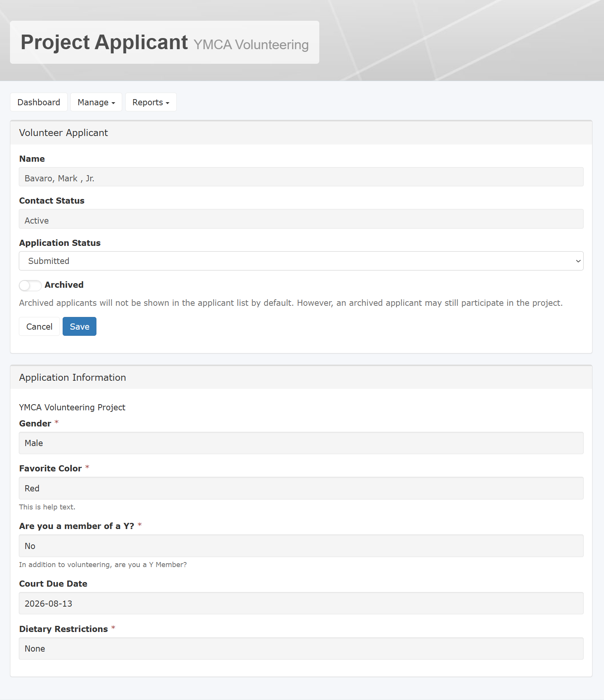Expand the Reports dropdown menu

tap(151, 102)
